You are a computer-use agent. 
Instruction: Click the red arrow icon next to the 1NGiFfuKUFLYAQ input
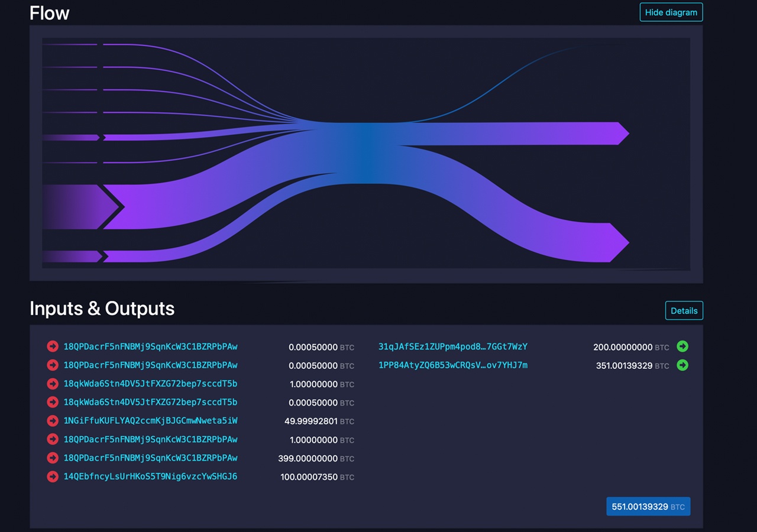pyautogui.click(x=52, y=421)
